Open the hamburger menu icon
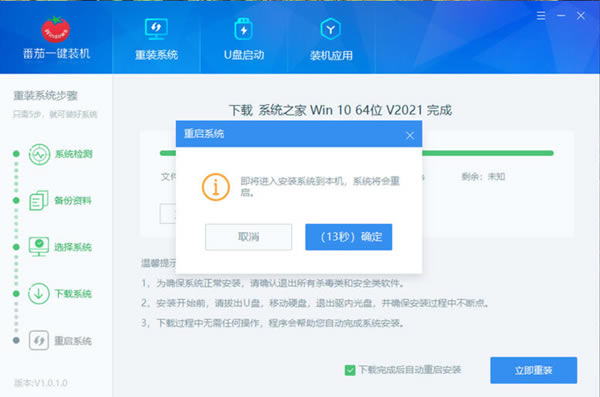The width and height of the screenshot is (600, 397). pos(541,16)
